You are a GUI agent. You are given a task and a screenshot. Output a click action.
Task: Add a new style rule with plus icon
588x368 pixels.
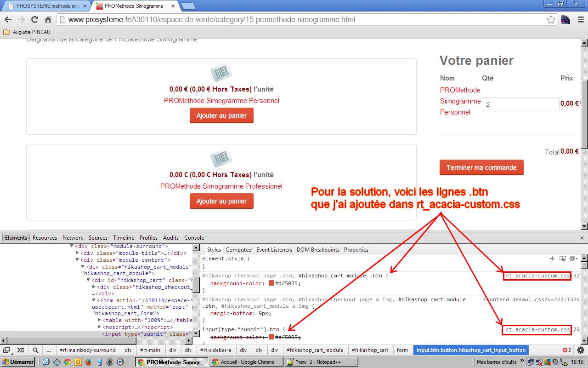(552, 259)
